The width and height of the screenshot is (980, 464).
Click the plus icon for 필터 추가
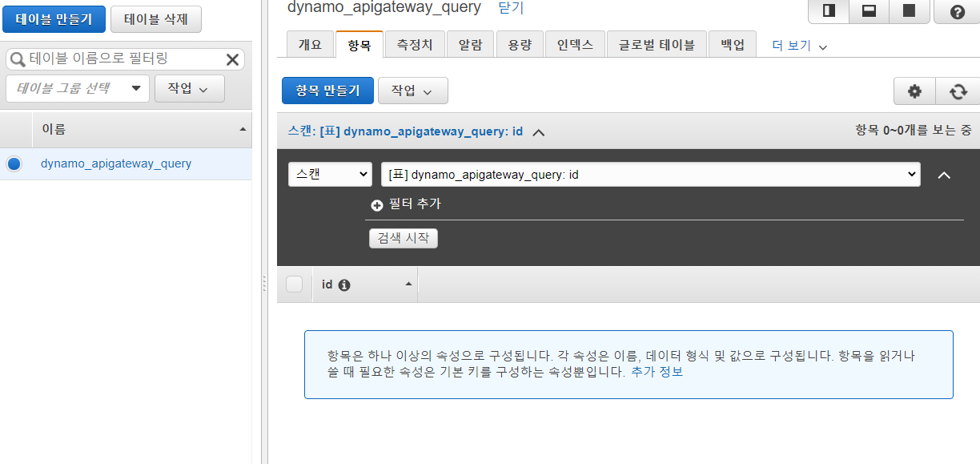(x=377, y=205)
